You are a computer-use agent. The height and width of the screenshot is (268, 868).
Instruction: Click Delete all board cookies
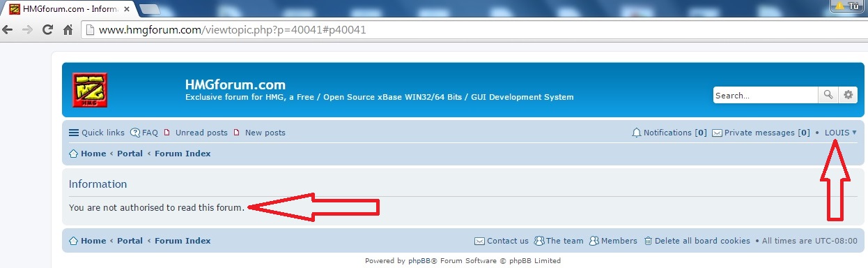coord(697,241)
